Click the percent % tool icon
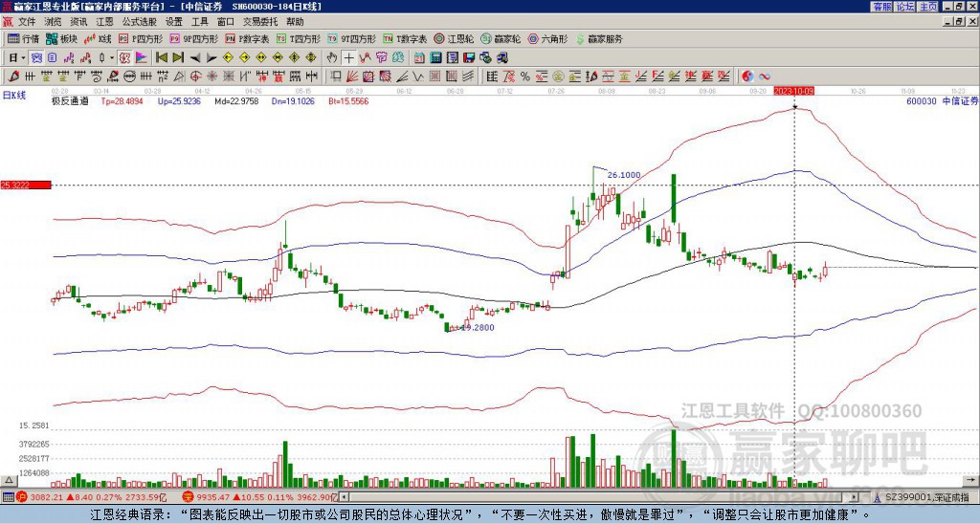Image resolution: width=980 pixels, height=524 pixels. [525, 76]
